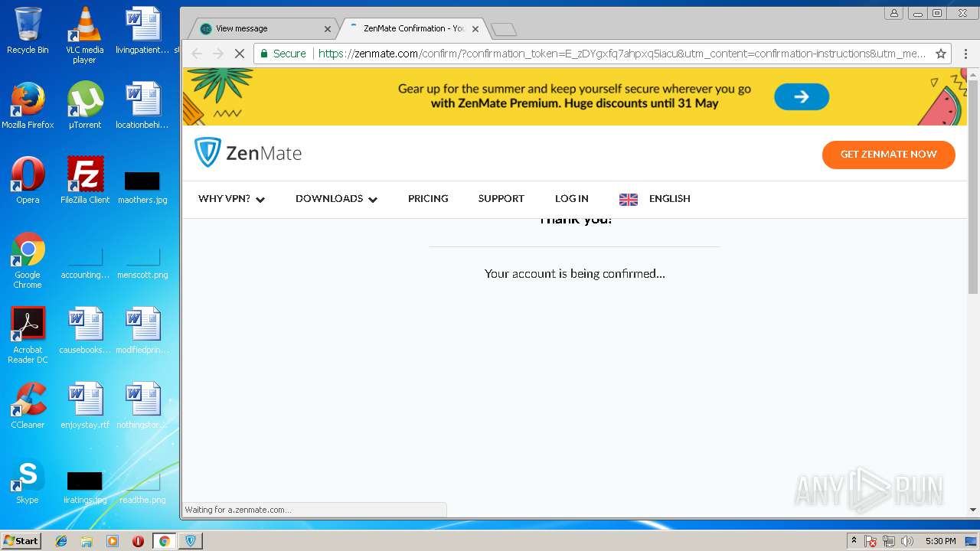The height and width of the screenshot is (551, 980).
Task: Close the View message tab
Action: click(328, 29)
